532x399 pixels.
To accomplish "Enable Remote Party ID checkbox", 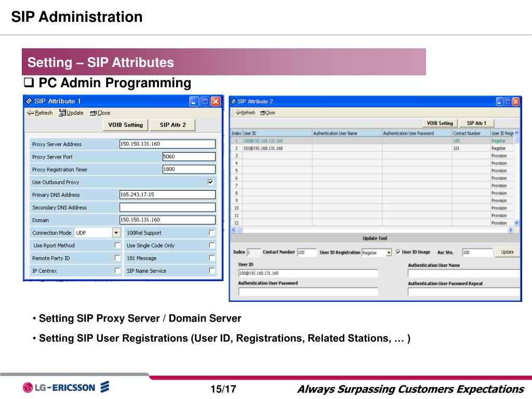I will tap(117, 258).
